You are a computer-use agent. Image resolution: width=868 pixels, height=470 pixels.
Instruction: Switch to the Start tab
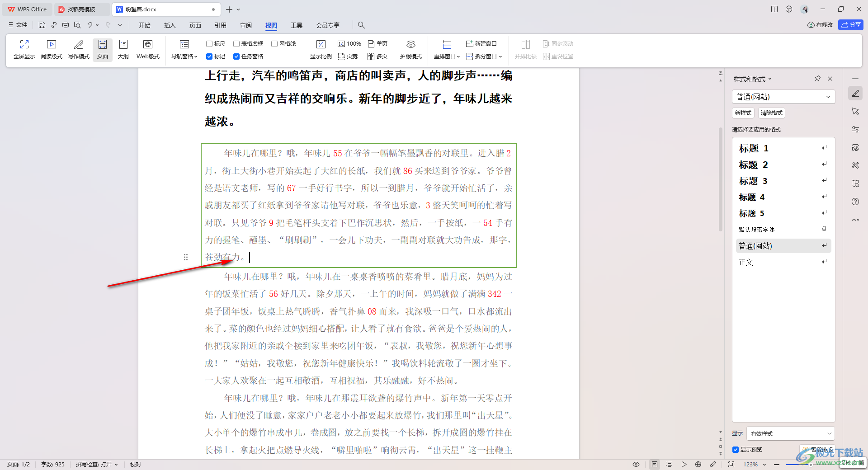[145, 25]
